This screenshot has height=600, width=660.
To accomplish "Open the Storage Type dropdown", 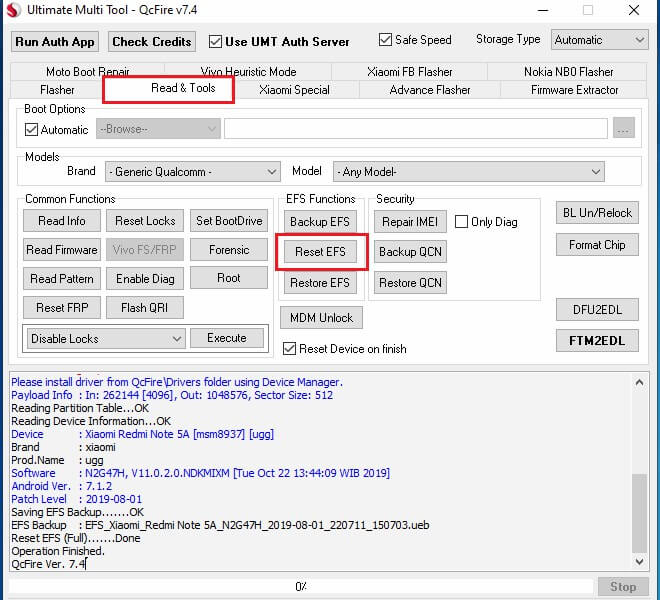I will [x=599, y=40].
